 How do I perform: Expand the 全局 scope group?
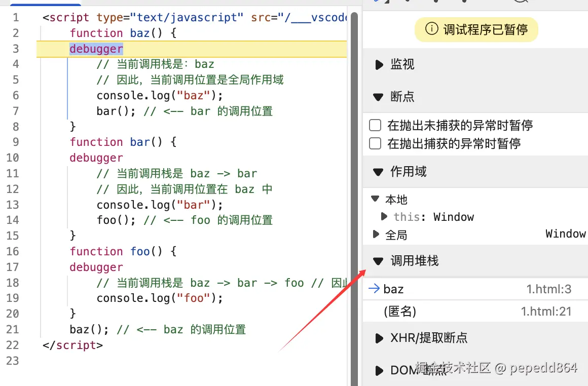tap(376, 235)
